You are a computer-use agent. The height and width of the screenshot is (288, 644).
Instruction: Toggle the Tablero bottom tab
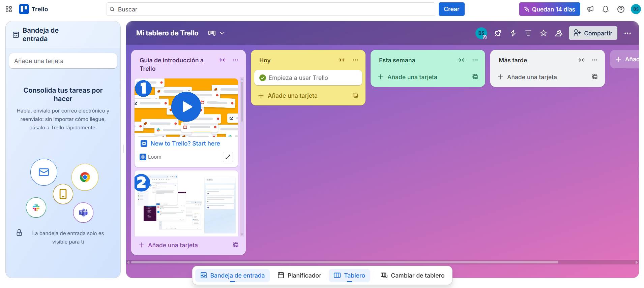[349, 276]
